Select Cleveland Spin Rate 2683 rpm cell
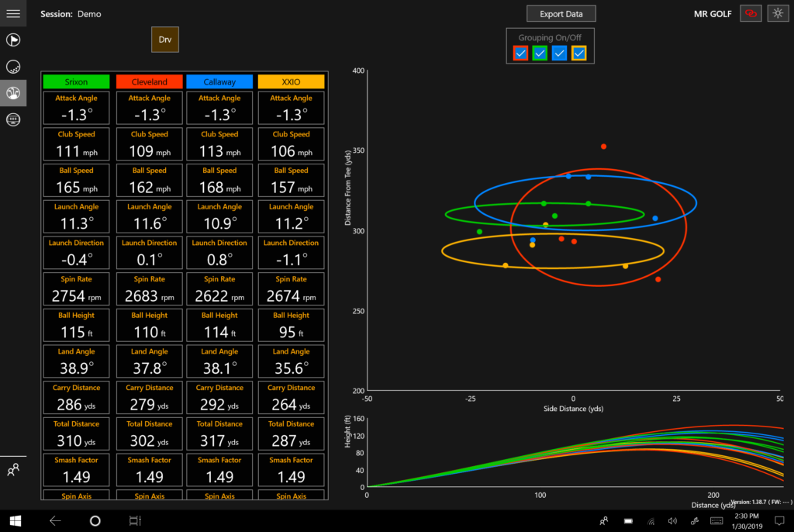The height and width of the screenshot is (532, 794). pos(150,288)
